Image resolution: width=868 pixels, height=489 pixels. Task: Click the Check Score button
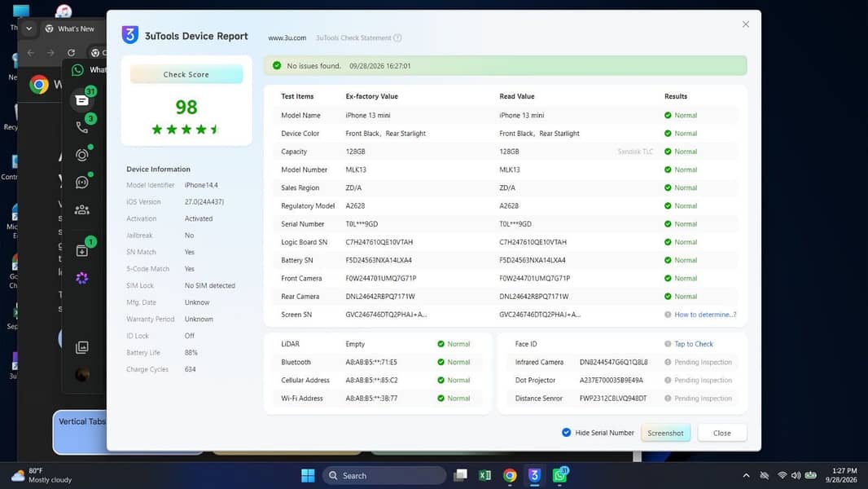click(186, 74)
